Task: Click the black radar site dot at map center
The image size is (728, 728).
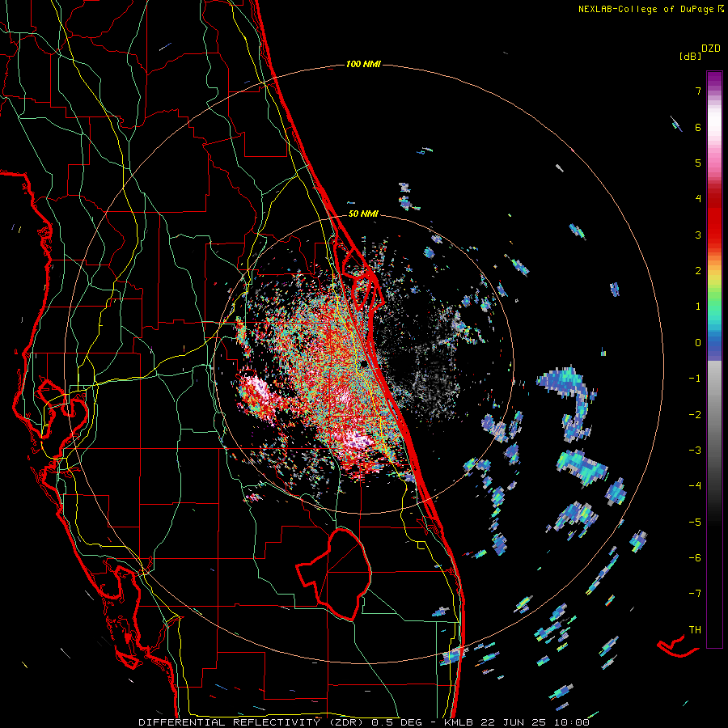Action: pyautogui.click(x=363, y=365)
